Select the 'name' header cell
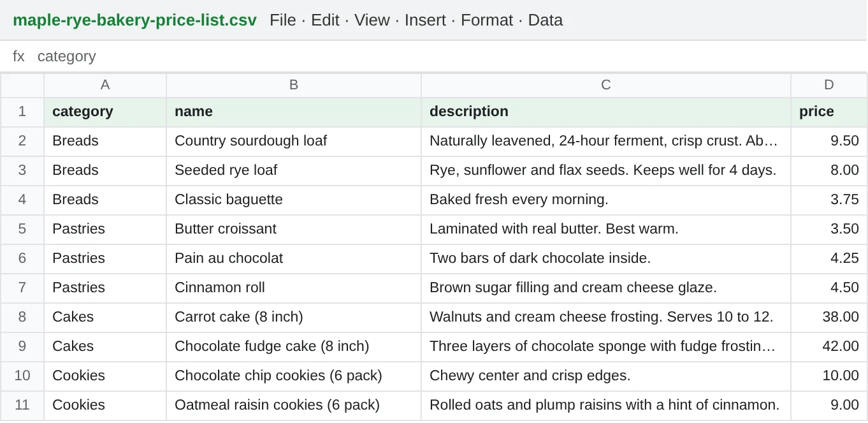The width and height of the screenshot is (868, 423). pyautogui.click(x=294, y=112)
